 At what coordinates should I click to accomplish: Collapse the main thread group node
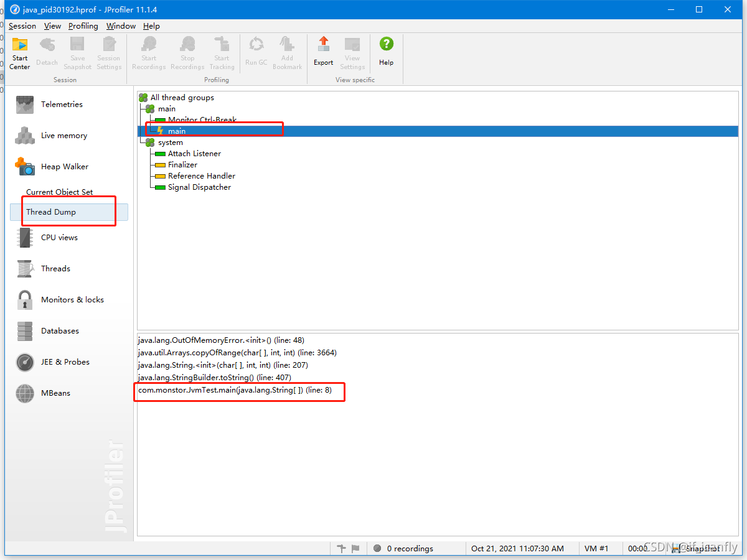coord(150,109)
